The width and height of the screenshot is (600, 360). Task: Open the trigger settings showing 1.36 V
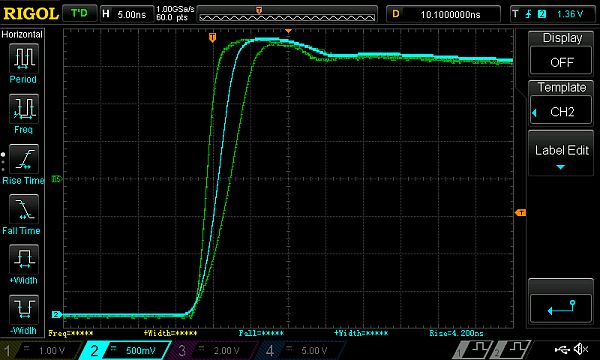coord(552,14)
